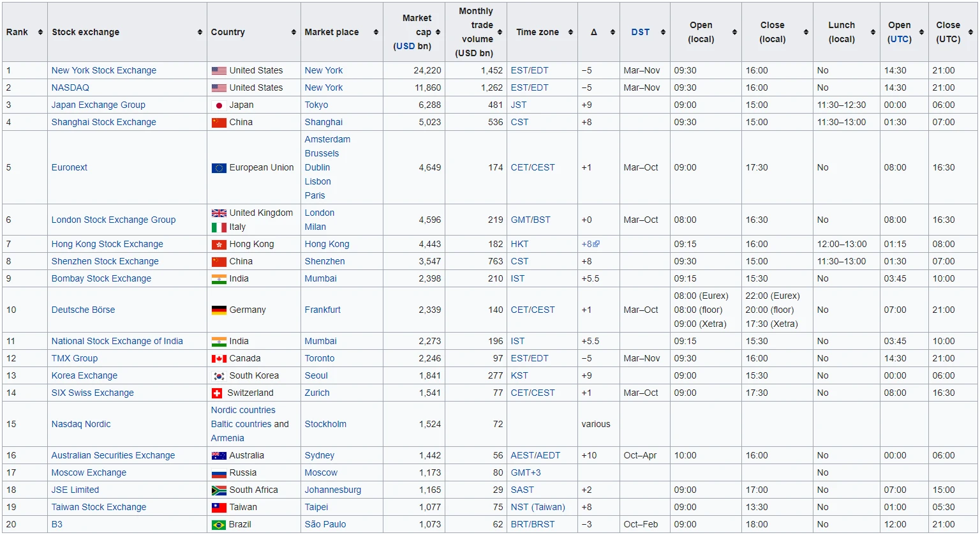Image resolution: width=980 pixels, height=535 pixels.
Task: Sort by Country column arrows
Action: point(293,32)
